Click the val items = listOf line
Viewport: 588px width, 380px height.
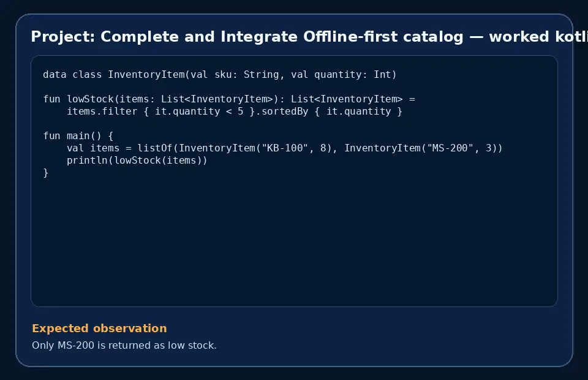click(x=285, y=148)
